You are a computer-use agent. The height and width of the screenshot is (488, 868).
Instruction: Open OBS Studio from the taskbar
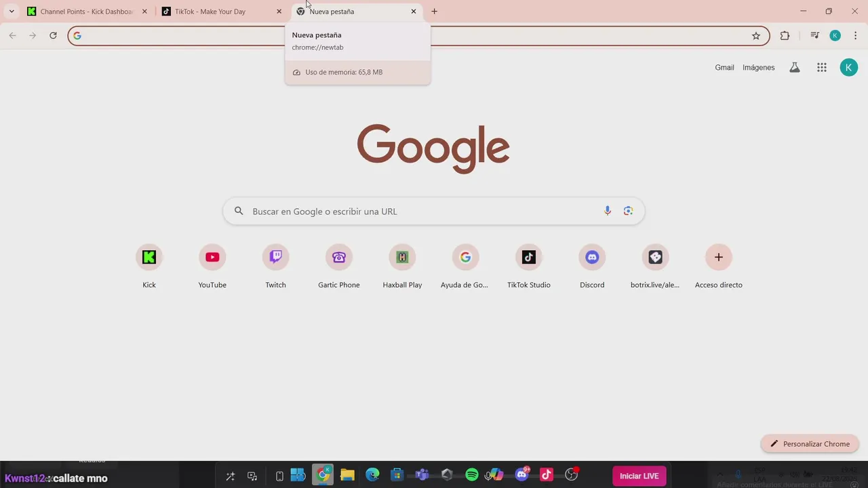tap(572, 475)
